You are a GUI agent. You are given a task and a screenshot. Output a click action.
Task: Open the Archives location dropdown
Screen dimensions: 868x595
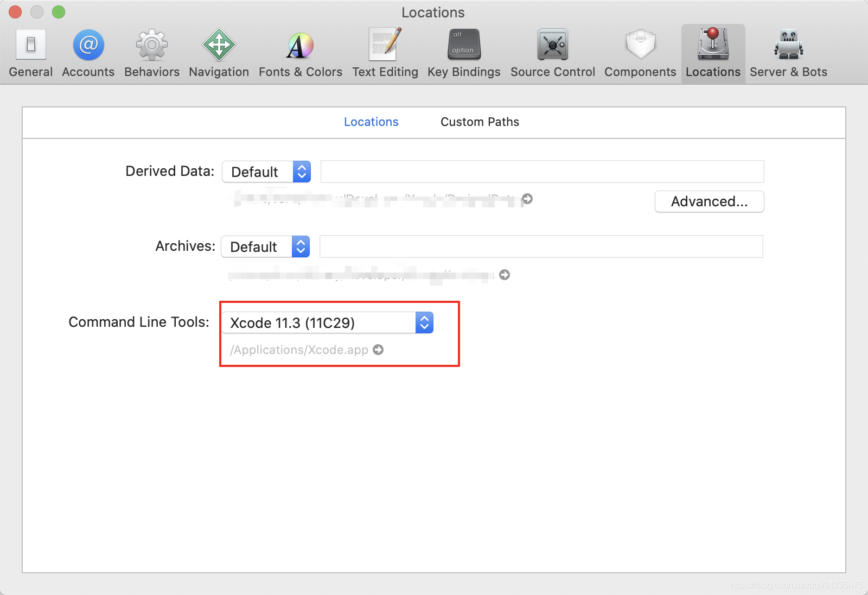265,246
